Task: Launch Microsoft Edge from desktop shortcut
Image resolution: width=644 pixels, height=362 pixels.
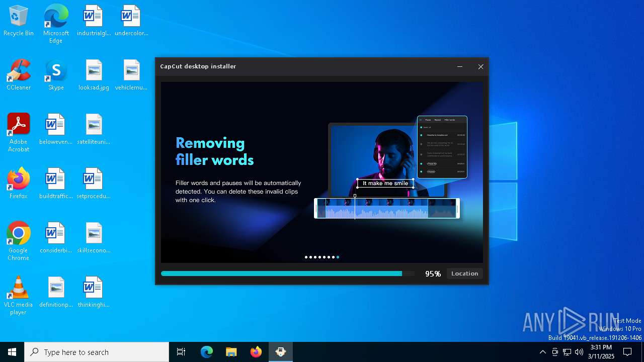Action: point(56,24)
